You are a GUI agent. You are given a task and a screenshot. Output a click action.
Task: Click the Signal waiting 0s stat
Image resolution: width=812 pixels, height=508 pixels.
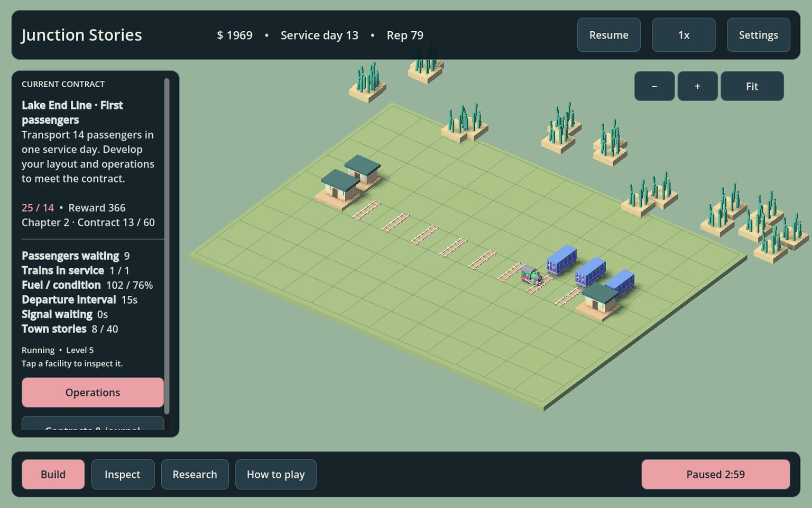[x=64, y=314]
